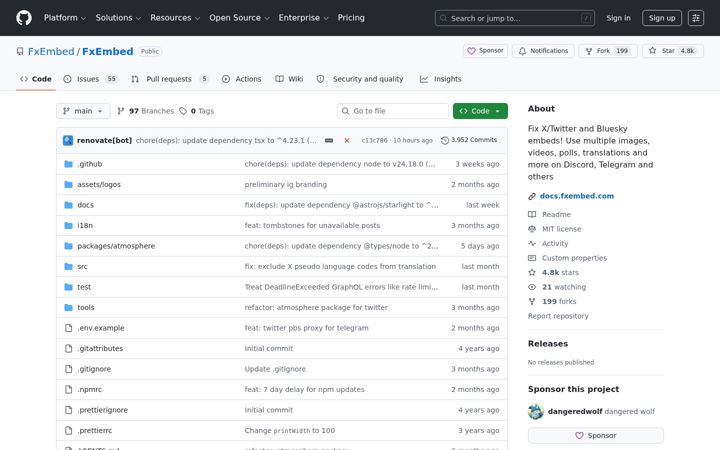Screen dimensions: 720x450
Task: Expand the Platform menu
Action: [65, 18]
